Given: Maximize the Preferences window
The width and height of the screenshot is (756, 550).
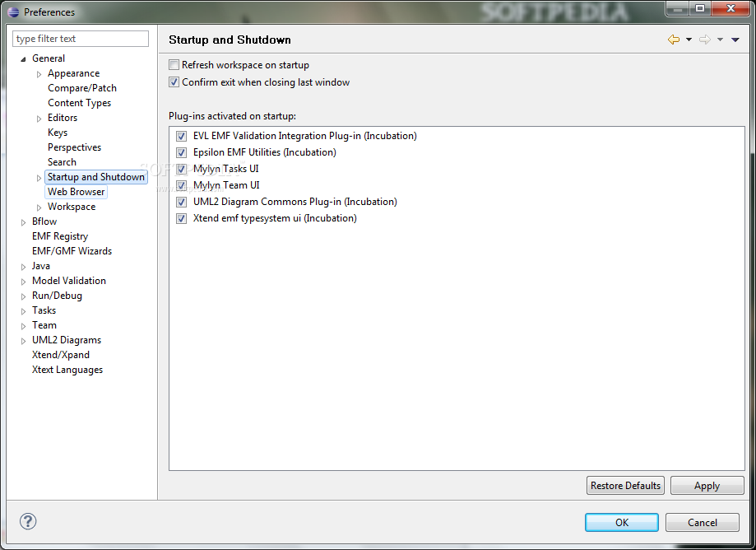Looking at the screenshot, I should [700, 9].
